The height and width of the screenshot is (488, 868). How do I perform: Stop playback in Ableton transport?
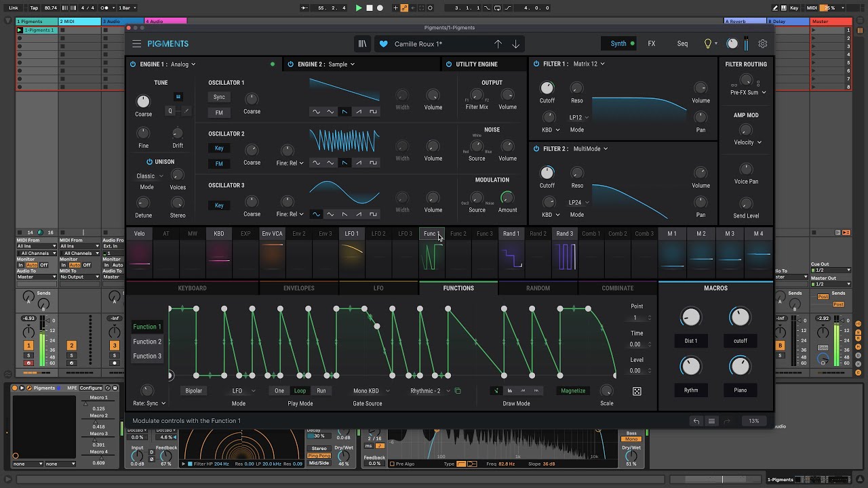[x=370, y=8]
